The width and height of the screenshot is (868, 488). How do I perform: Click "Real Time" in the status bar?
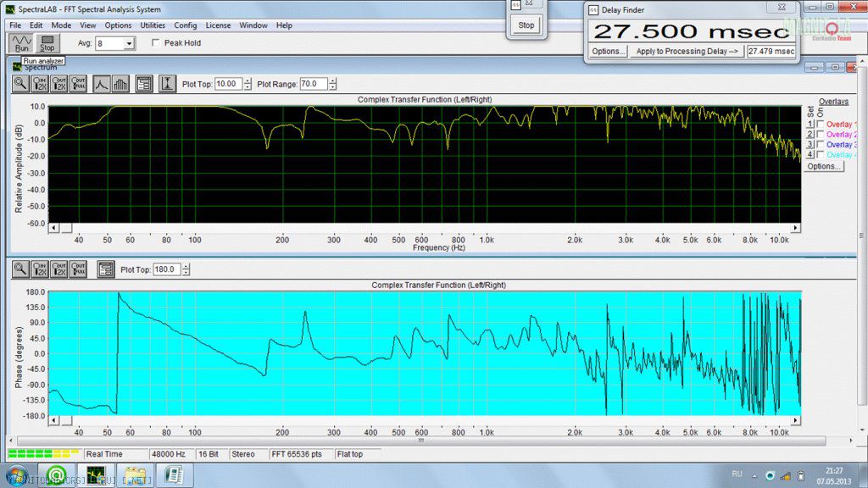tap(104, 454)
